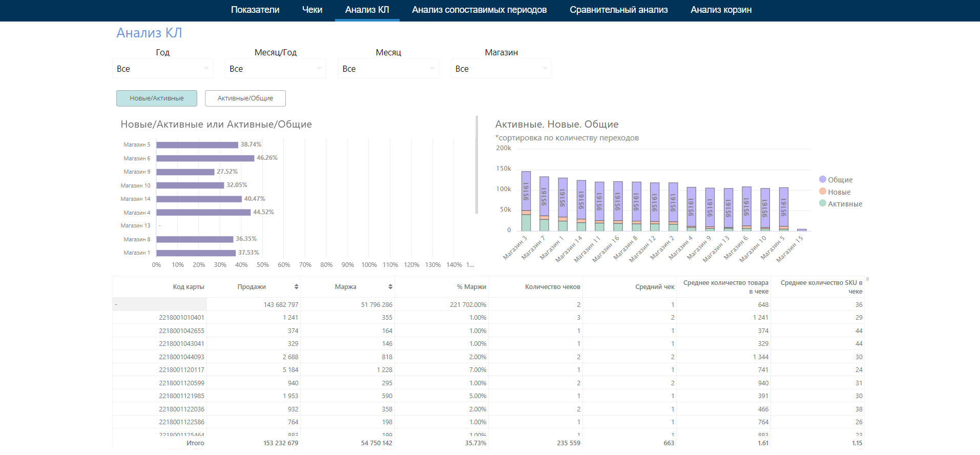Click the Итого total row label
This screenshot has height=455, width=980.
point(195,443)
